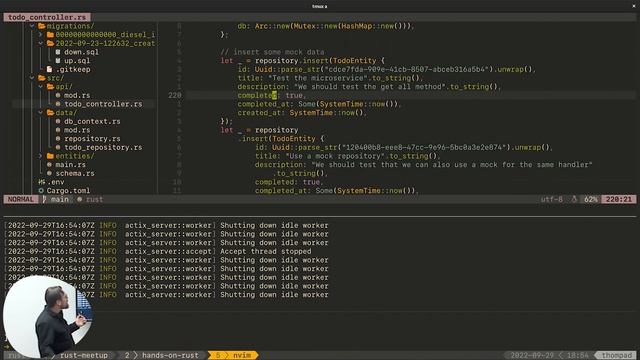The height and width of the screenshot is (360, 640).
Task: Click the gear icon beside Cargo.toml
Action: (41, 191)
